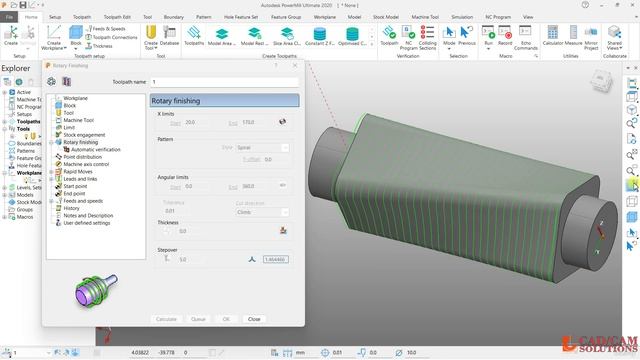Select Machine axis control in dialog tree
This screenshot has height=360, width=640.
tap(86, 164)
